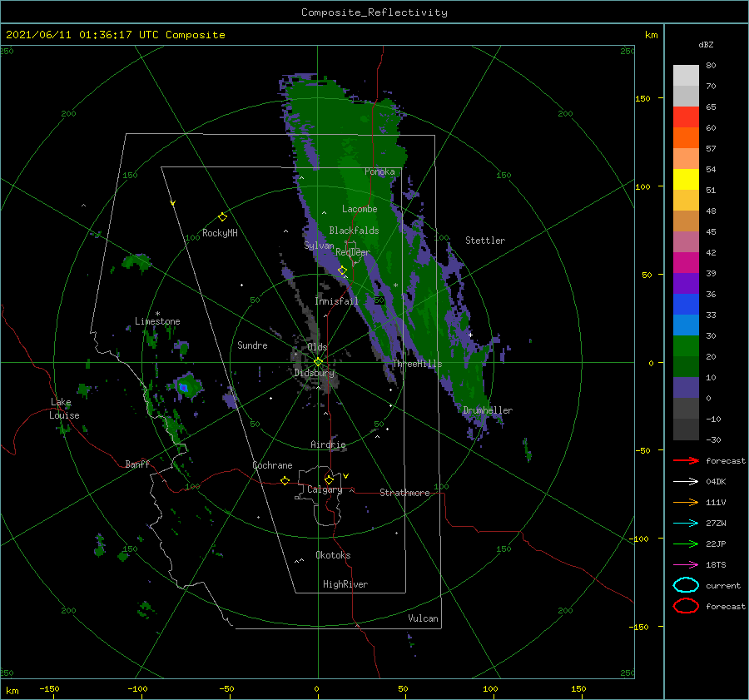The width and height of the screenshot is (749, 700).
Task: Click the dBZ legend heading
Action: tap(706, 45)
